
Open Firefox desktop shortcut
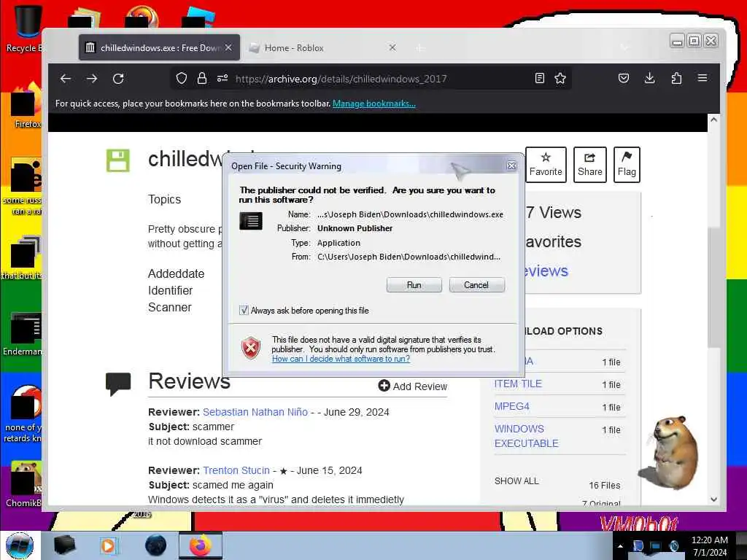[27, 105]
